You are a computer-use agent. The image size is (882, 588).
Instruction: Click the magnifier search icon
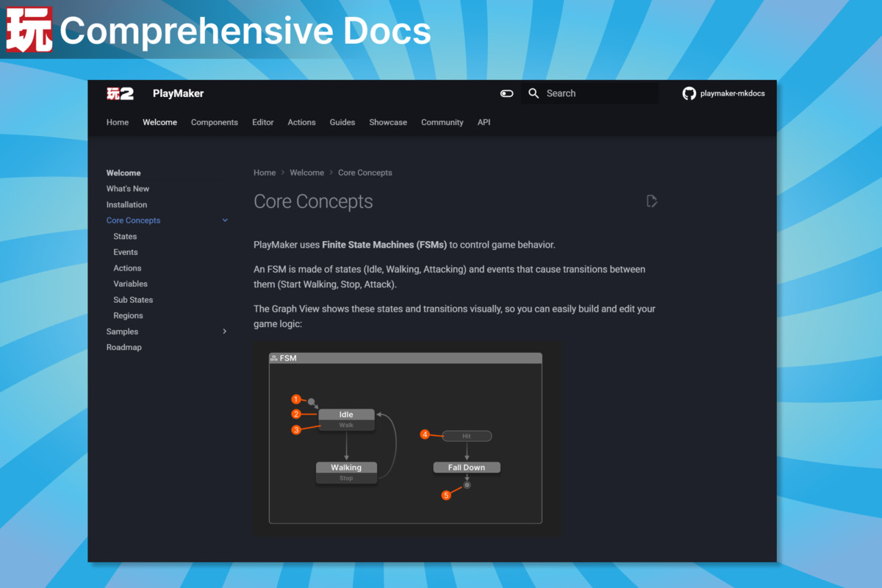point(534,93)
